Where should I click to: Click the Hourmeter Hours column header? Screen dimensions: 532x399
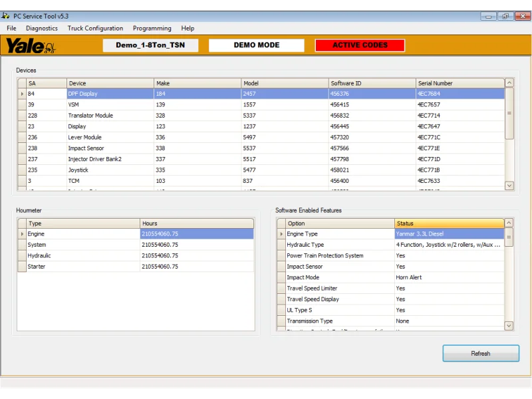(x=197, y=223)
